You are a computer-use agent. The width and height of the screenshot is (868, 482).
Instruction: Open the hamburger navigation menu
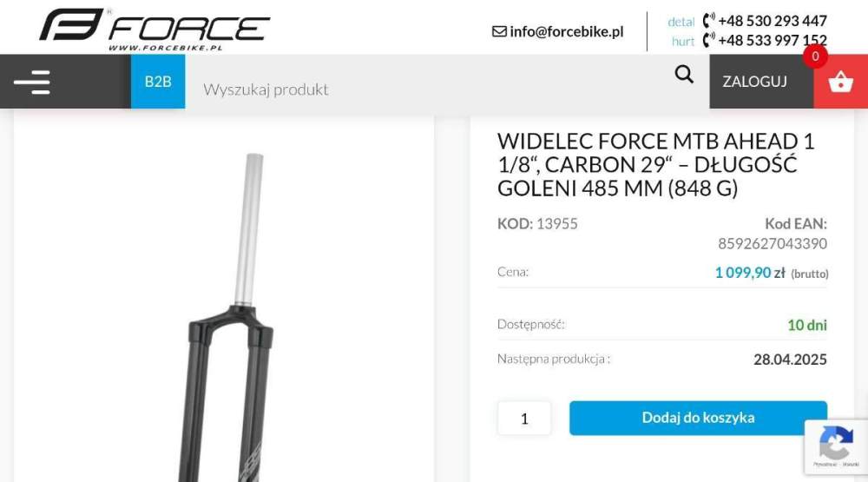point(32,82)
